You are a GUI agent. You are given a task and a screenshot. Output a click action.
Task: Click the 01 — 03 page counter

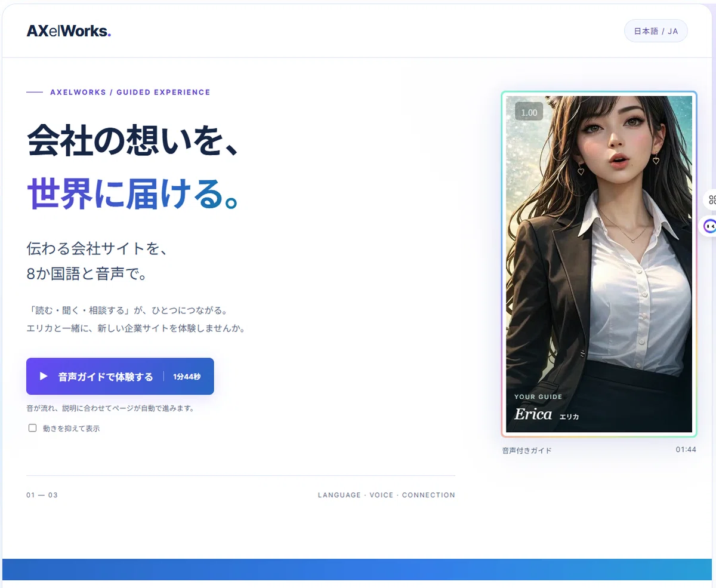click(x=42, y=495)
